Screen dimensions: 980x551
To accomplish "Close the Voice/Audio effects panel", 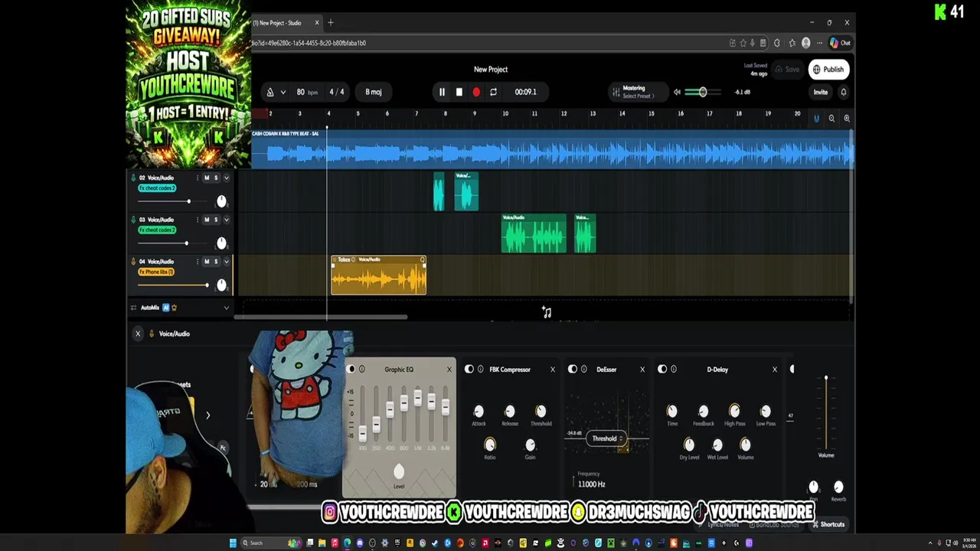I will (x=138, y=334).
